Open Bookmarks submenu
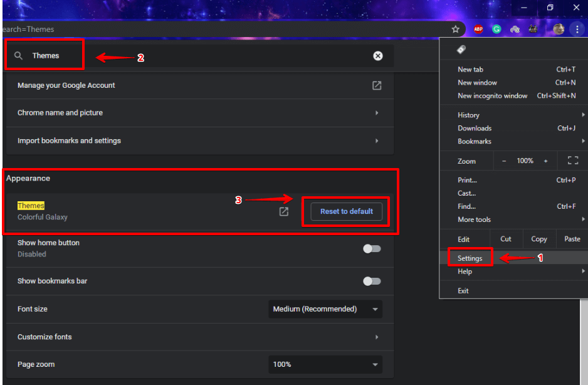This screenshot has height=385, width=588. click(x=513, y=142)
